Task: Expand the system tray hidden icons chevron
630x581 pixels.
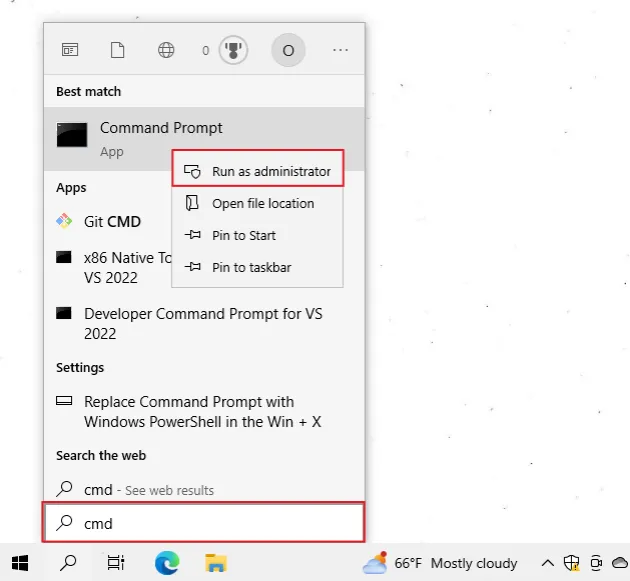Action: pos(548,563)
